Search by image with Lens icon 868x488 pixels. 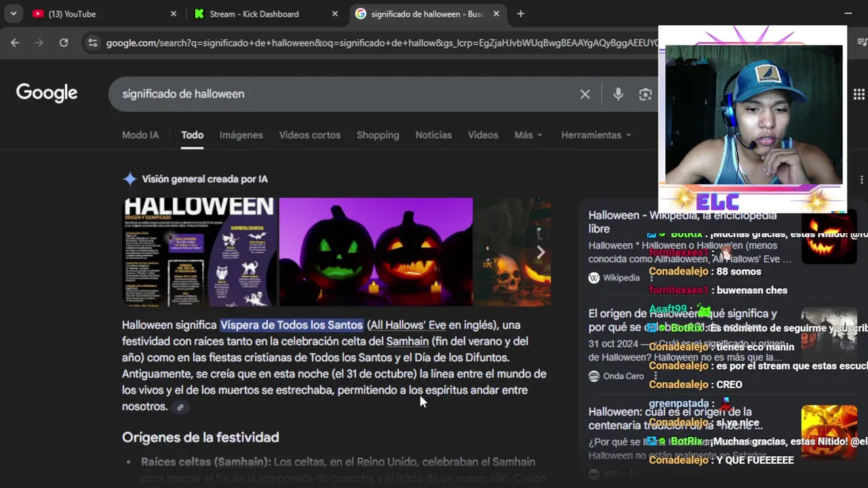(x=645, y=94)
